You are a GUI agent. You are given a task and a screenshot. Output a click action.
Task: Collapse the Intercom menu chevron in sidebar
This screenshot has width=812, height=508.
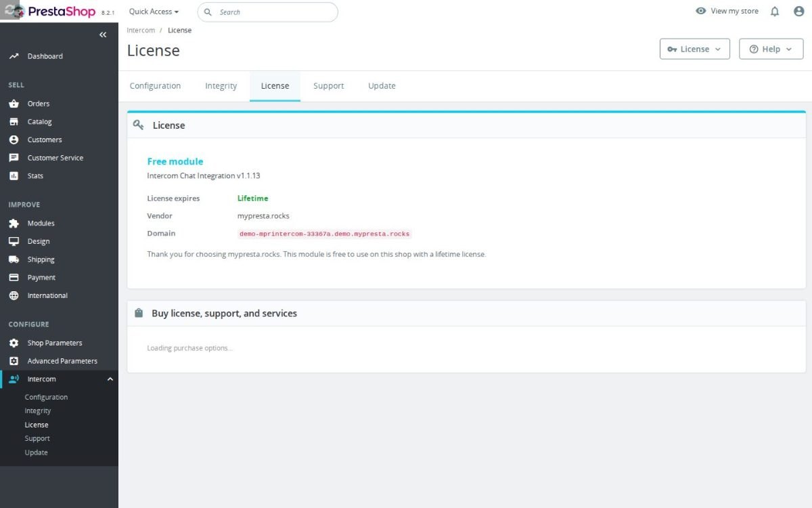pyautogui.click(x=110, y=379)
